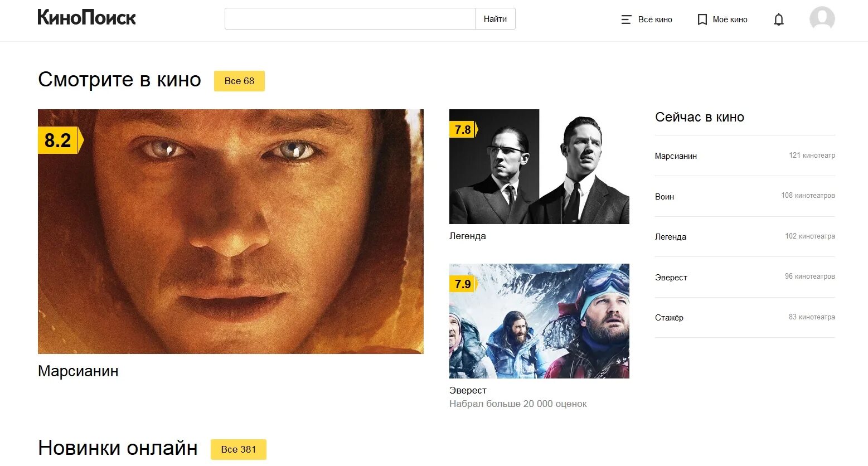Open the user profile avatar
The width and height of the screenshot is (868, 466).
pos(822,20)
